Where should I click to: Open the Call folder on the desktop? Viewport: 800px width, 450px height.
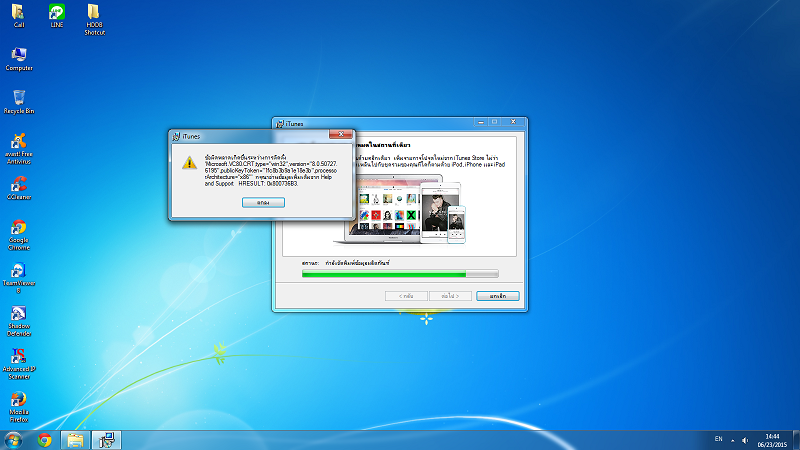(18, 15)
